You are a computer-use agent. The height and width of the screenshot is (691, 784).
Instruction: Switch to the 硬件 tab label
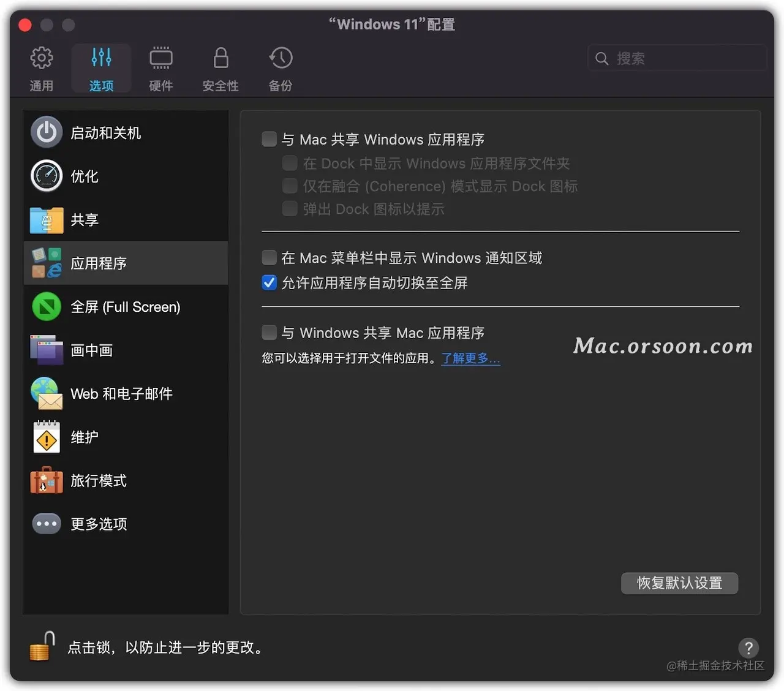(161, 86)
